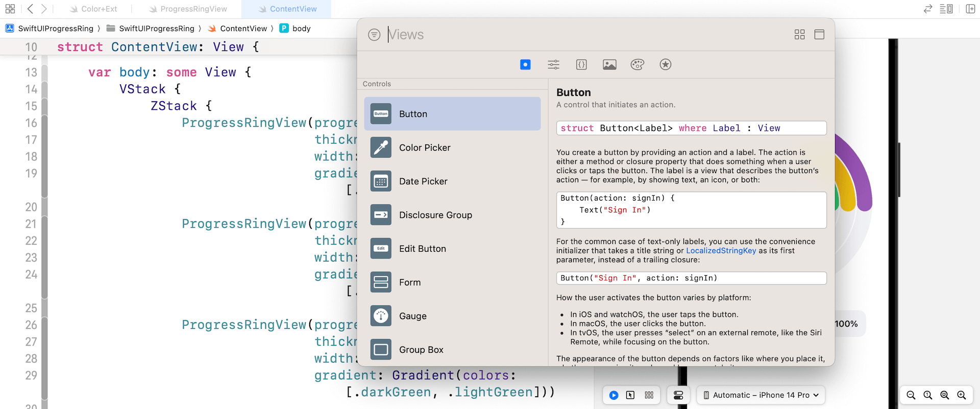This screenshot has height=409, width=980.
Task: Switch to the Snippets library tab
Action: click(x=581, y=64)
